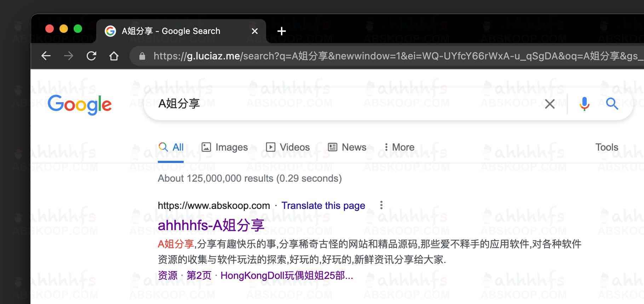Click Translate this page link
This screenshot has height=304, width=644.
pyautogui.click(x=323, y=205)
